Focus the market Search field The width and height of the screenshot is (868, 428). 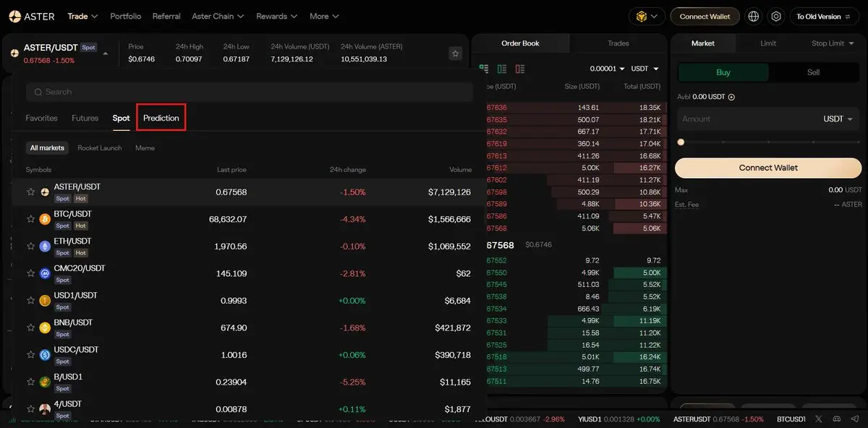point(250,92)
